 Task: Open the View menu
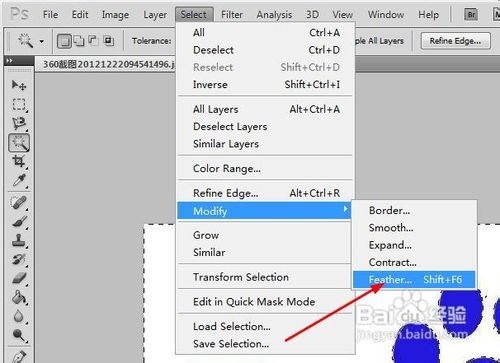click(x=342, y=15)
